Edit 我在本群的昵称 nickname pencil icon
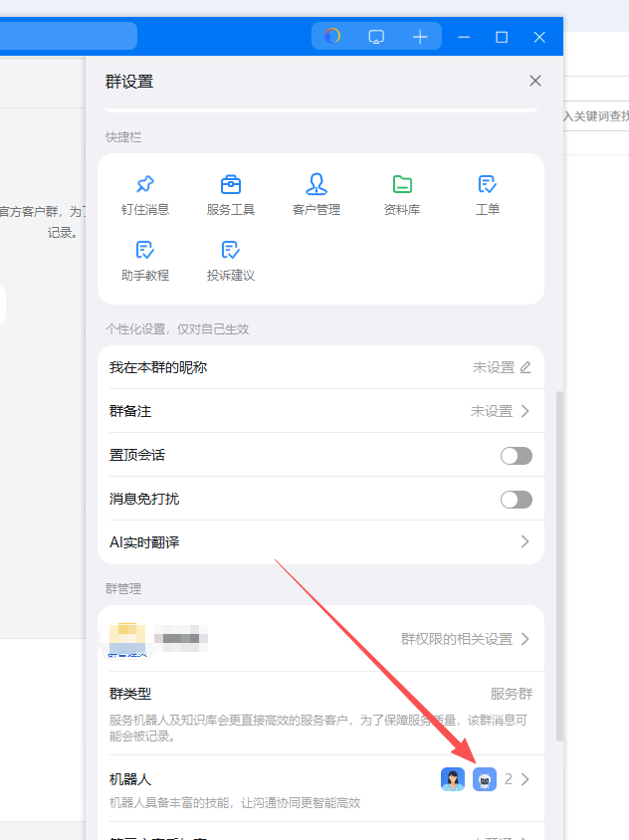Viewport: 629px width, 840px height. click(525, 367)
